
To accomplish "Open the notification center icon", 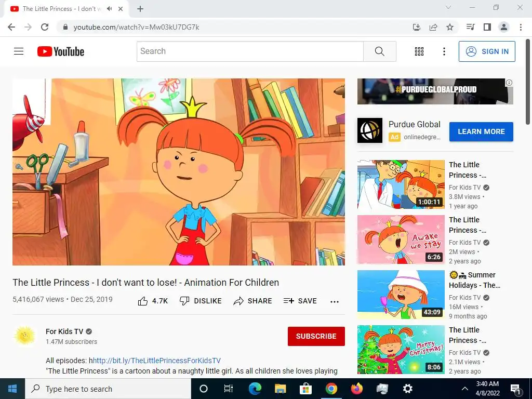I will [x=516, y=389].
